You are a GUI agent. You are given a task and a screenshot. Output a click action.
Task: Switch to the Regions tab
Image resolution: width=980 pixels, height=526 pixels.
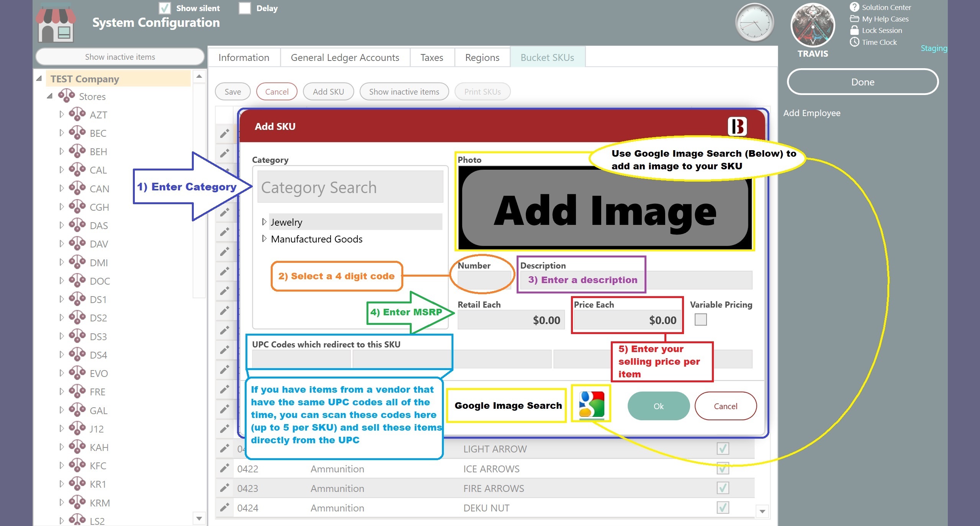click(x=482, y=57)
